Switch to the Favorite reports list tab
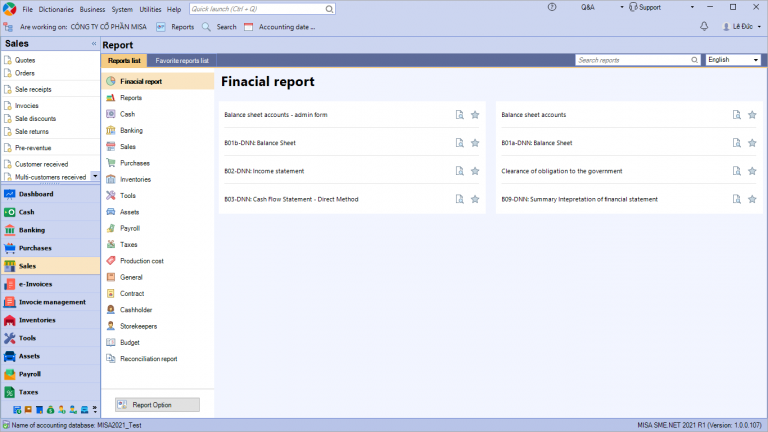Viewport: 768px width, 432px height. 182,61
